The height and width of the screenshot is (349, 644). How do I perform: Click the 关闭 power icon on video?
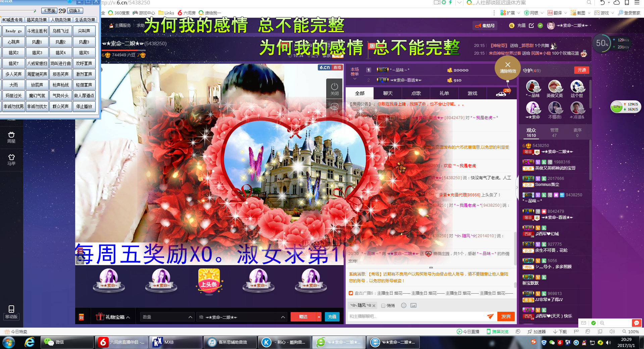coord(334,89)
